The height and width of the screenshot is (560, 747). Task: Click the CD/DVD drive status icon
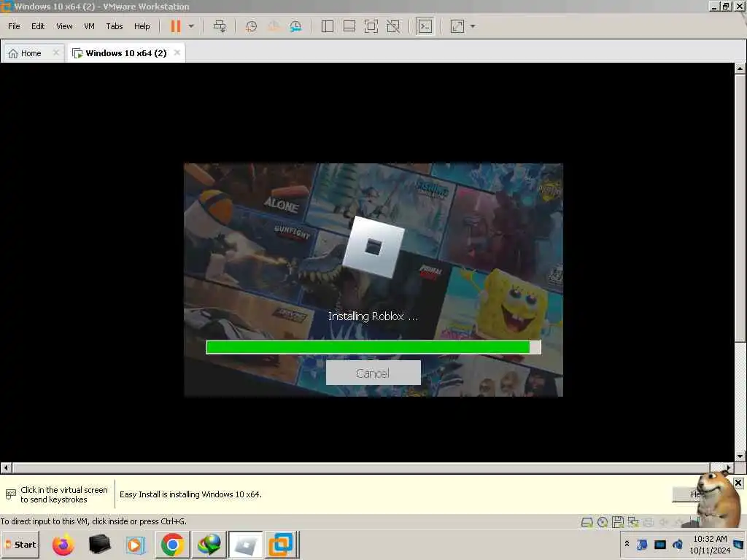pos(602,522)
